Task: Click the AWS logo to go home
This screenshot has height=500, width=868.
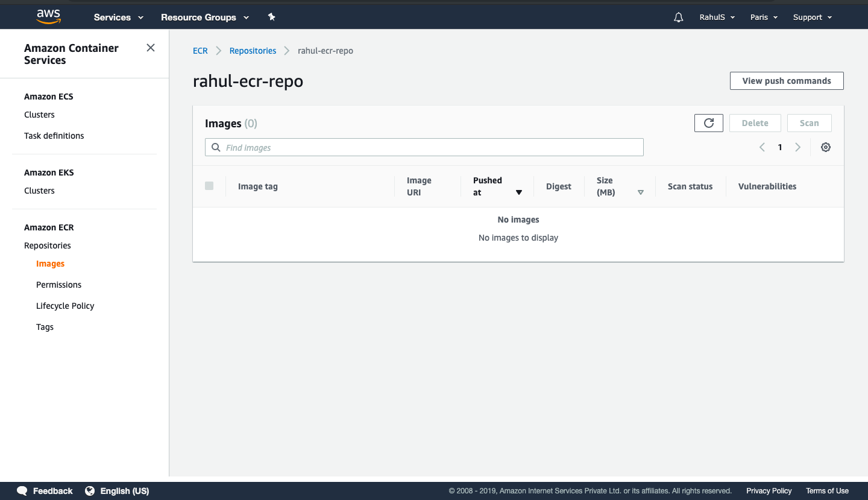Action: (x=48, y=16)
